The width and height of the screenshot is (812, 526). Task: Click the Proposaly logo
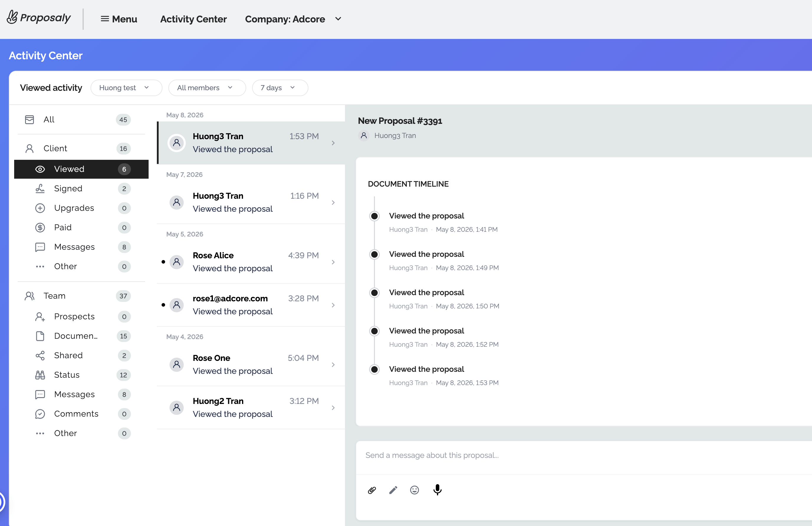pyautogui.click(x=39, y=18)
